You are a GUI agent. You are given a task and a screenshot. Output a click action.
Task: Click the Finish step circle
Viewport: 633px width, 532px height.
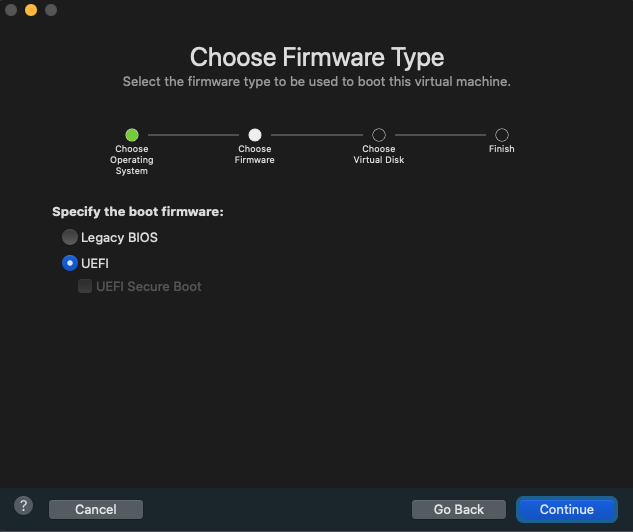pos(502,134)
